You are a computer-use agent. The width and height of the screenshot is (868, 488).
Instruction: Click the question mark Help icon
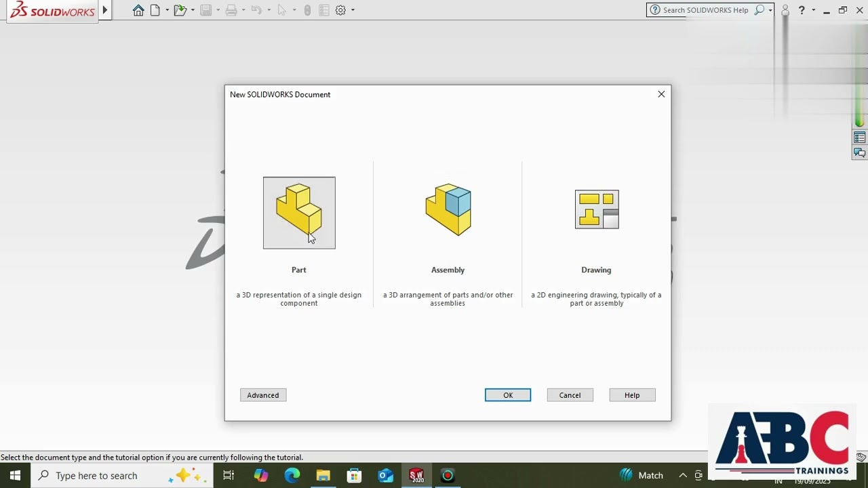point(802,10)
